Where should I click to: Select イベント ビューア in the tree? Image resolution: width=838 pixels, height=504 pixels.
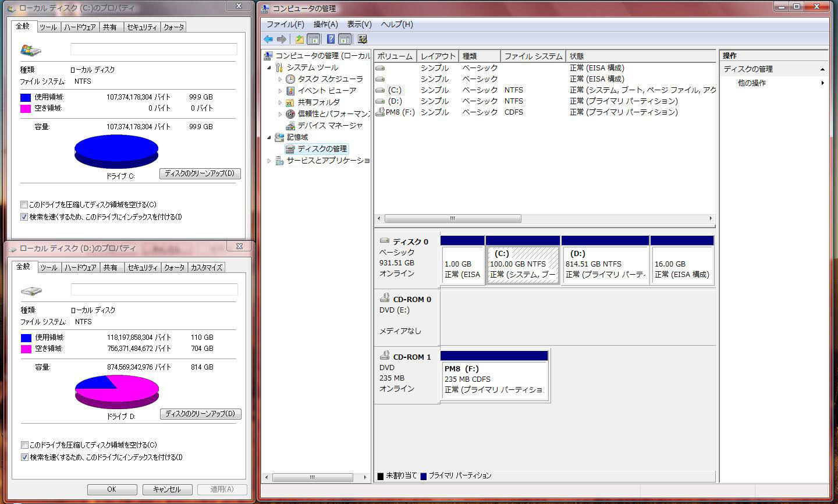coord(326,90)
